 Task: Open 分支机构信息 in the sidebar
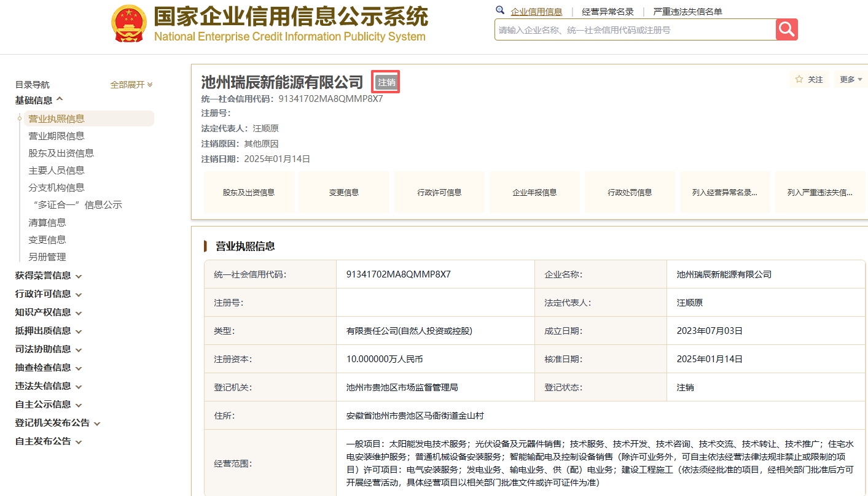[x=57, y=188]
